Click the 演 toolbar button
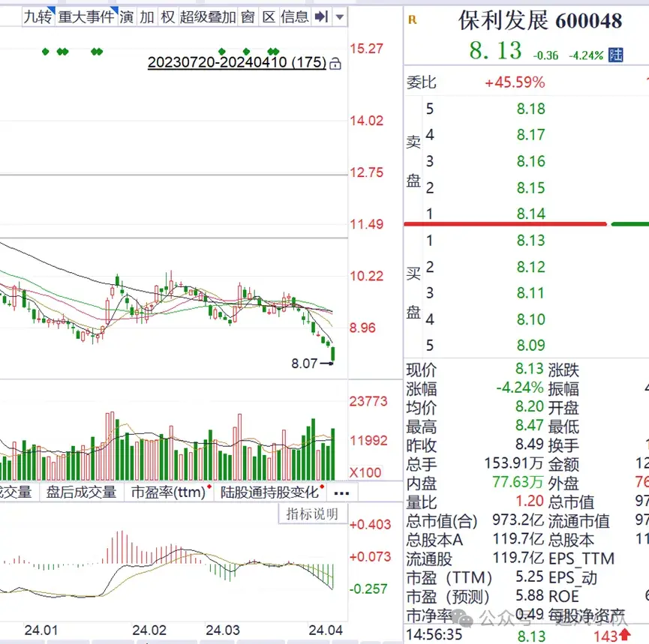The width and height of the screenshot is (649, 644). [x=127, y=17]
